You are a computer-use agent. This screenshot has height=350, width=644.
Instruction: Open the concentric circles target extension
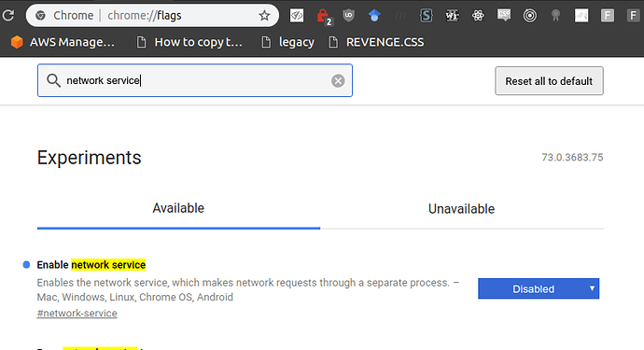point(530,16)
